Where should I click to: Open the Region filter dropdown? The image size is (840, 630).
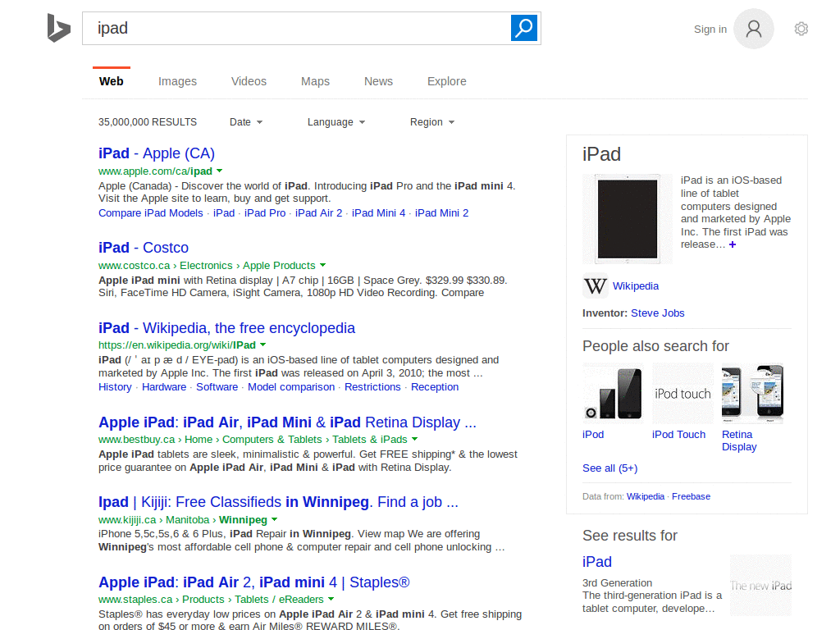click(x=431, y=121)
